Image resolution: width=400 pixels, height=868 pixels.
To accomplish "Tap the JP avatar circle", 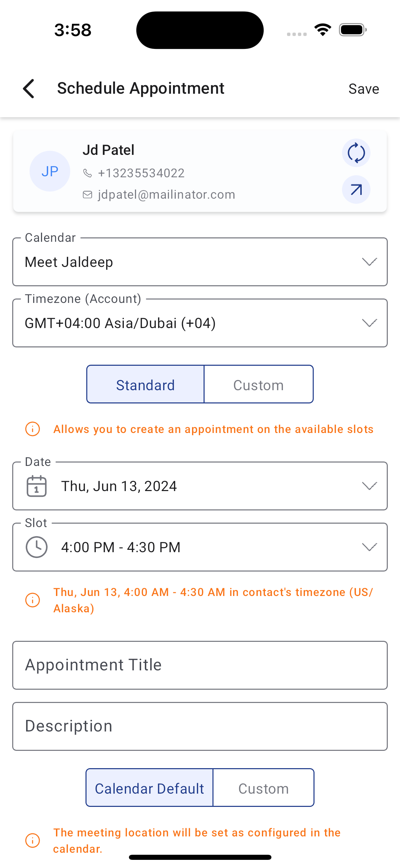I will 50,171.
